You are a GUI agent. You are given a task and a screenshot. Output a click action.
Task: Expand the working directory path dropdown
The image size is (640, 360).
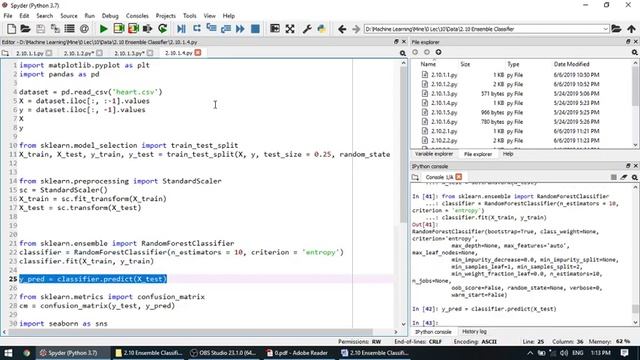(x=605, y=29)
